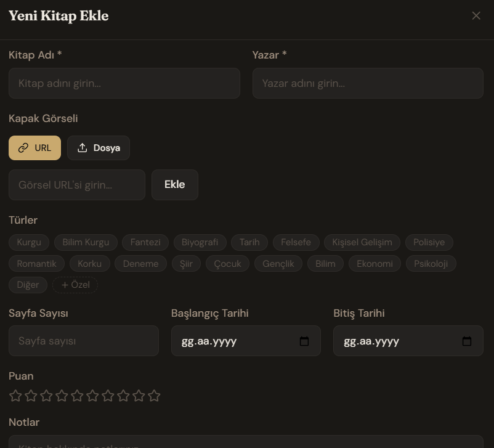Add a custom genre with Özel
494x448 pixels.
75,285
